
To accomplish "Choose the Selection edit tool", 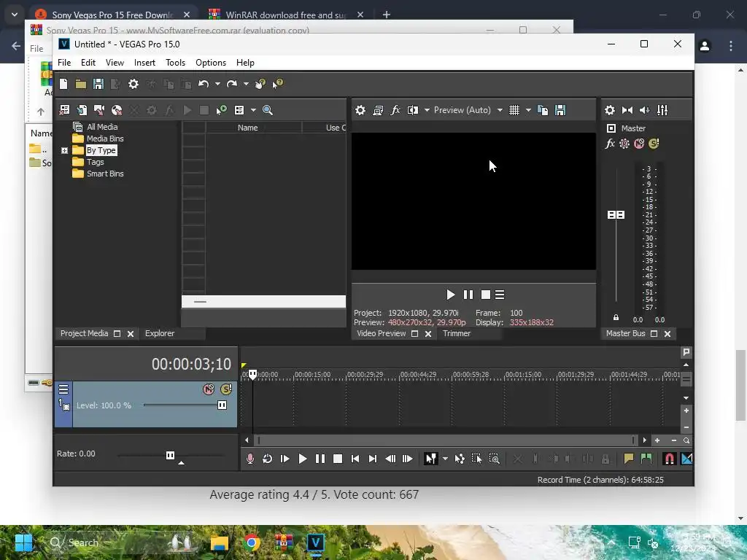I will 476,459.
